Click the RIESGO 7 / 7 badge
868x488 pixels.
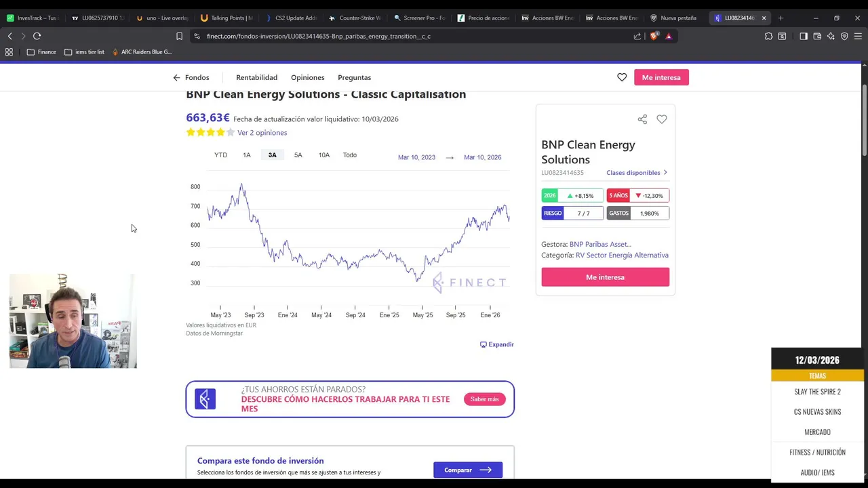click(x=572, y=213)
